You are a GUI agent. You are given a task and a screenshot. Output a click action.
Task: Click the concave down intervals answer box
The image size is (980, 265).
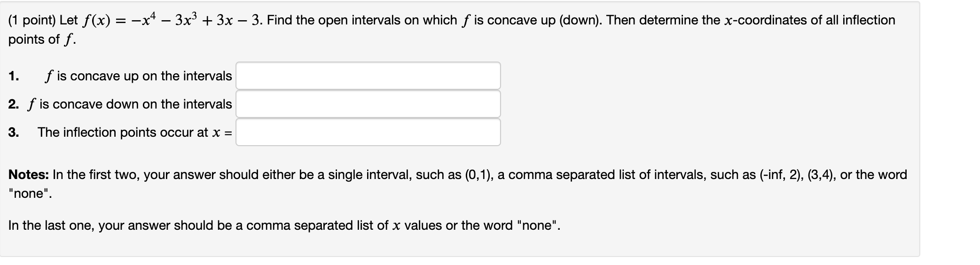tap(368, 104)
